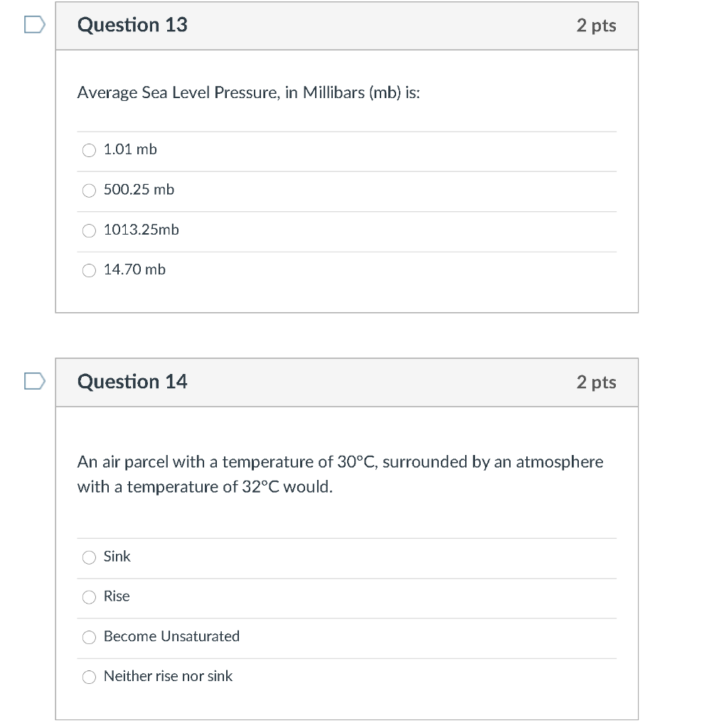Click the 2 pts label on Question 13
The image size is (714, 728).
point(596,26)
